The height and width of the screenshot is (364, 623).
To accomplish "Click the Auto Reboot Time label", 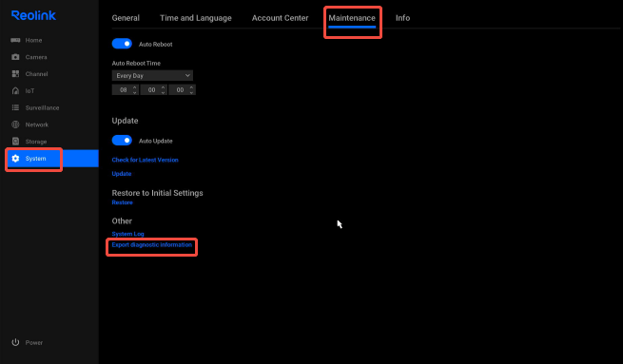I will tap(136, 63).
